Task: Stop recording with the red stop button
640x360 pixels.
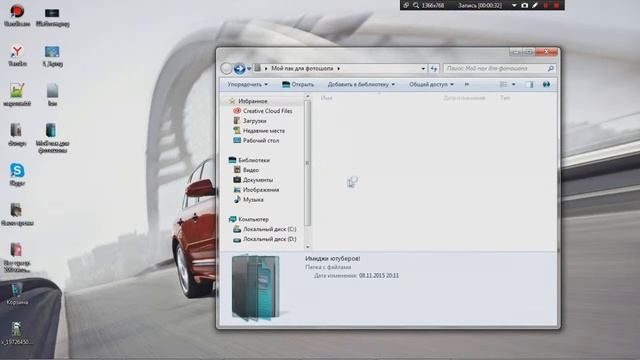Action: (x=556, y=5)
